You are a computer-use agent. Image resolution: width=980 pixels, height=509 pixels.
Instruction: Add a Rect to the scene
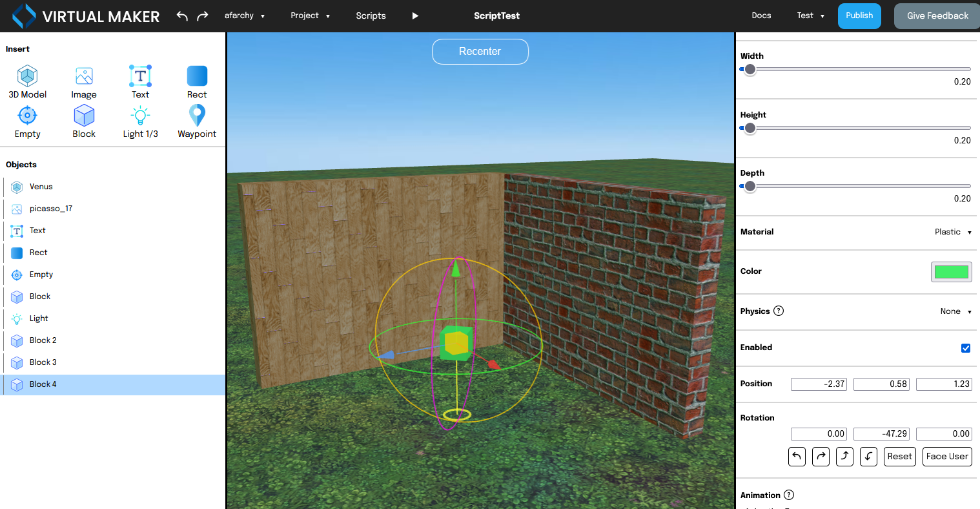pyautogui.click(x=196, y=81)
